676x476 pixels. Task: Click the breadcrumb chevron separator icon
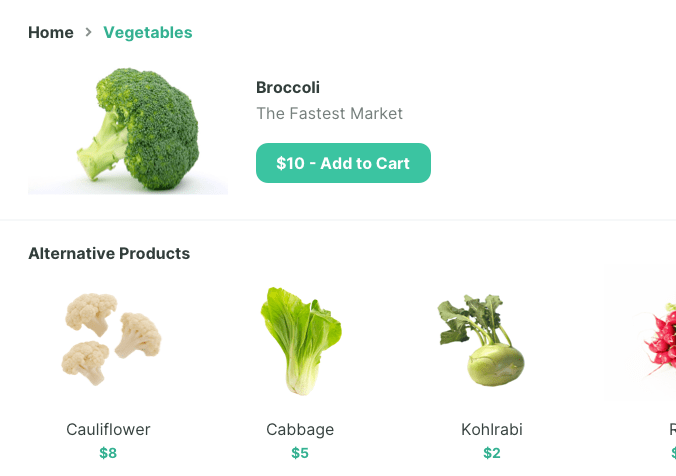[88, 32]
